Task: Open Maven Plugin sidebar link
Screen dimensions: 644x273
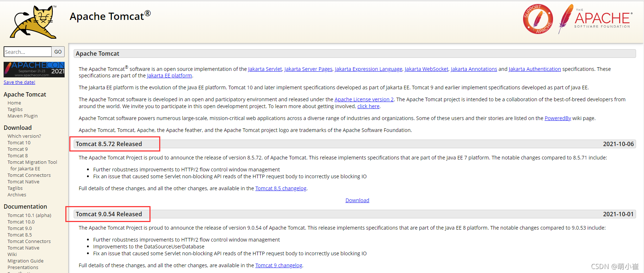Action: 23,116
